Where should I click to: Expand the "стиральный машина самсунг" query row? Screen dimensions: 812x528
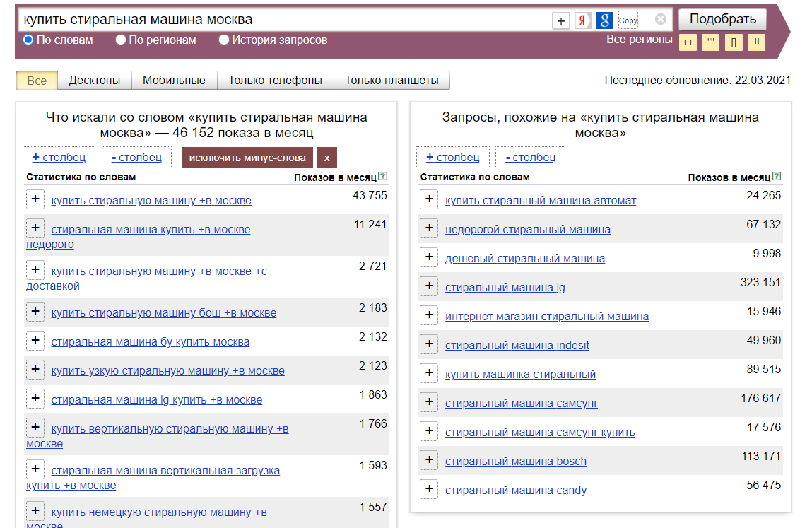(x=429, y=401)
